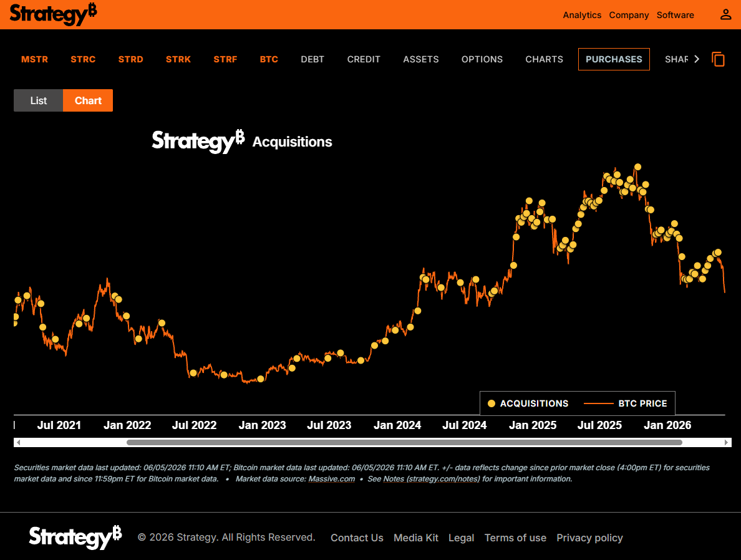Image resolution: width=741 pixels, height=560 pixels.
Task: Open the STRK tab
Action: coord(178,59)
